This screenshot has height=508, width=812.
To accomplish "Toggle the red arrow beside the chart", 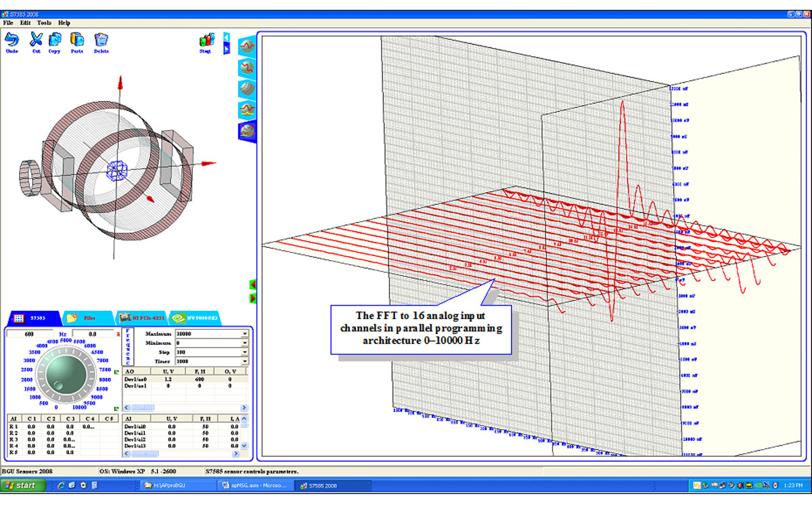I will (x=253, y=298).
